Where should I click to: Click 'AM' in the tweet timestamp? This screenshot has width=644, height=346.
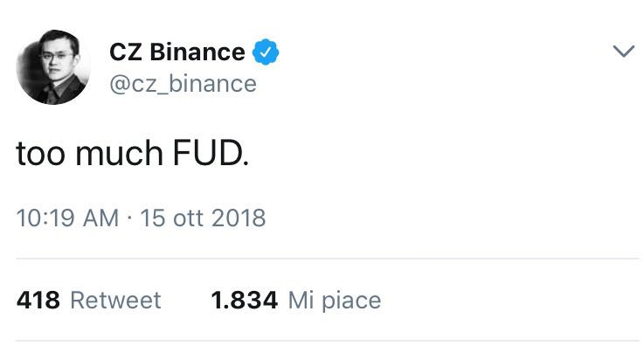coord(100,218)
